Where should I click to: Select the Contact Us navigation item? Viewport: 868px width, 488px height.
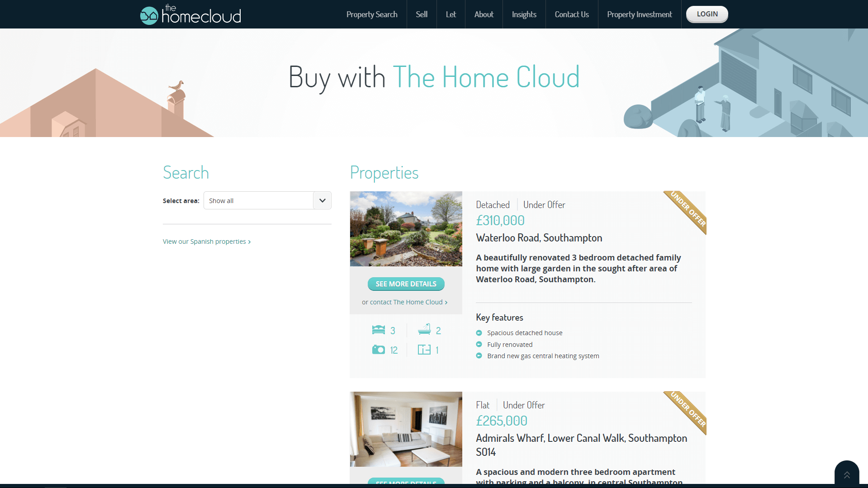571,14
